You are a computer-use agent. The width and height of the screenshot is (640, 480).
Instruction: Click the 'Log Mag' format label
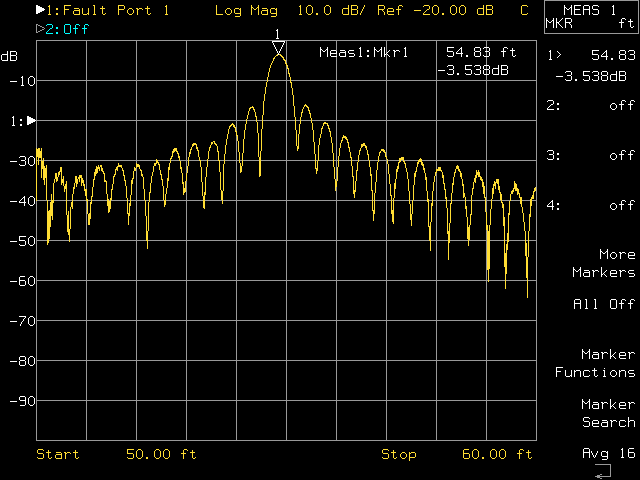(246, 11)
